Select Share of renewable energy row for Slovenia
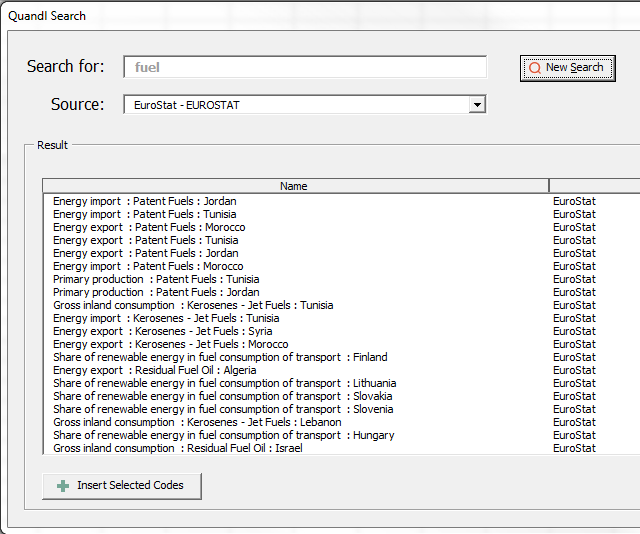This screenshot has height=534, width=640. [x=223, y=409]
